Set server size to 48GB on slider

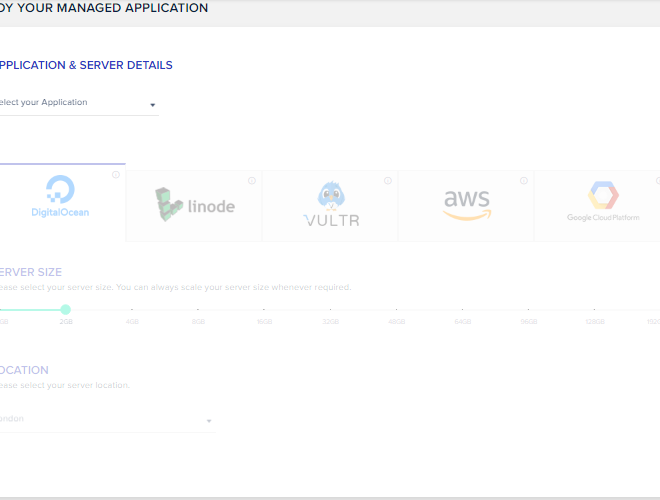pos(396,310)
